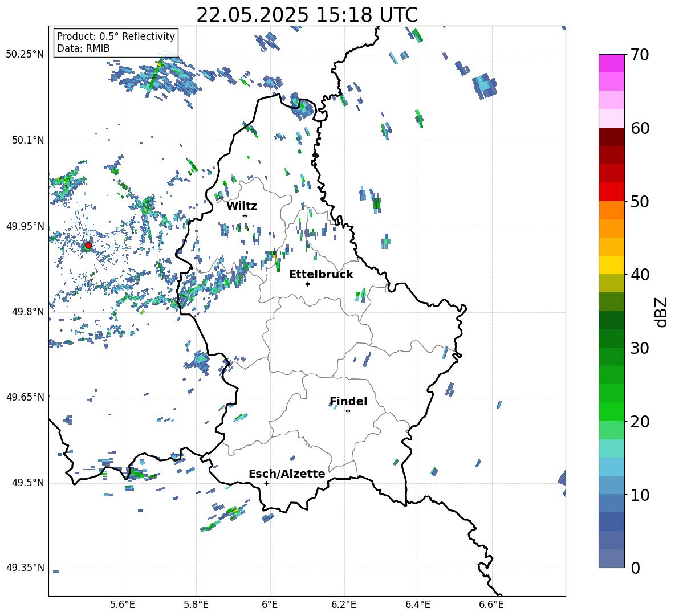Click the Findel station label
The height and width of the screenshot is (616, 675).
(x=348, y=401)
